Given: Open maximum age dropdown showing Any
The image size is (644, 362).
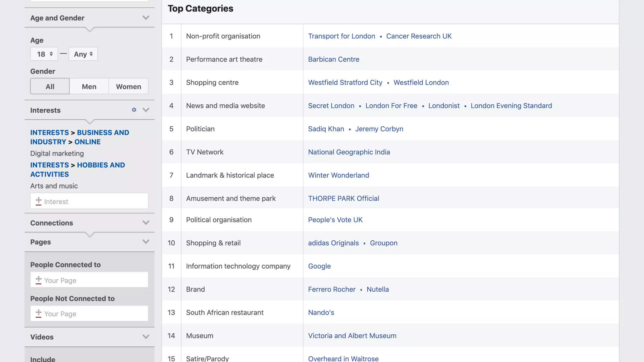Looking at the screenshot, I should (83, 54).
